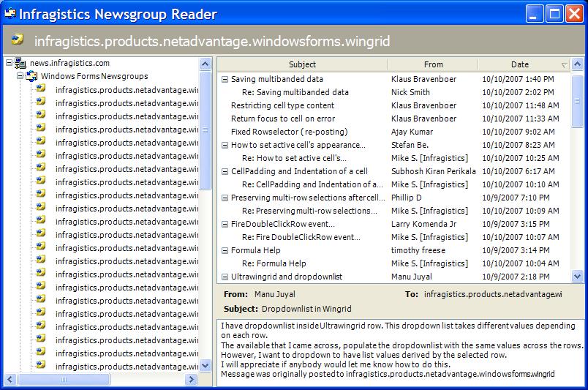Screen dimensions: 588x390
Task: Click the newsgroup name in the header banner
Action: pyautogui.click(x=212, y=41)
